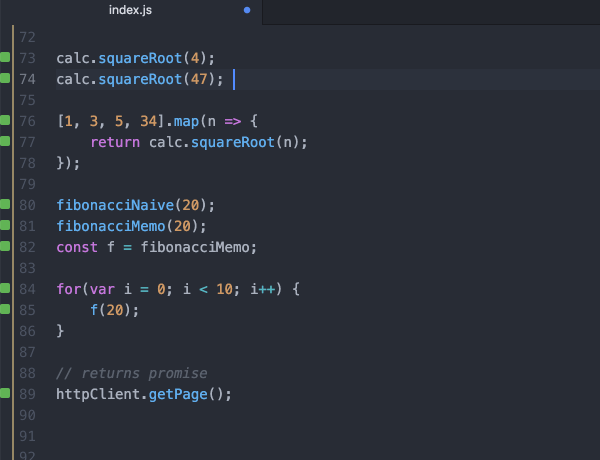This screenshot has height=460, width=600.
Task: Click the number 47 argument
Action: 199,79
